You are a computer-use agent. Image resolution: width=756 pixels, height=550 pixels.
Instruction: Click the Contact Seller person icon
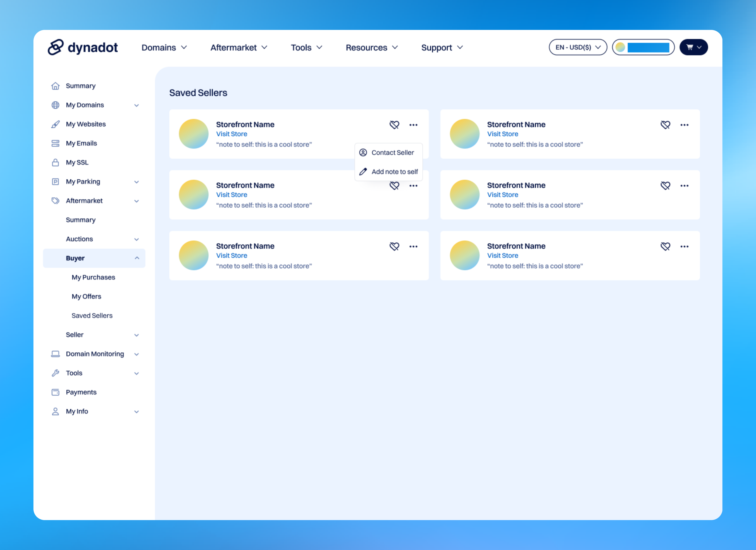pyautogui.click(x=363, y=152)
